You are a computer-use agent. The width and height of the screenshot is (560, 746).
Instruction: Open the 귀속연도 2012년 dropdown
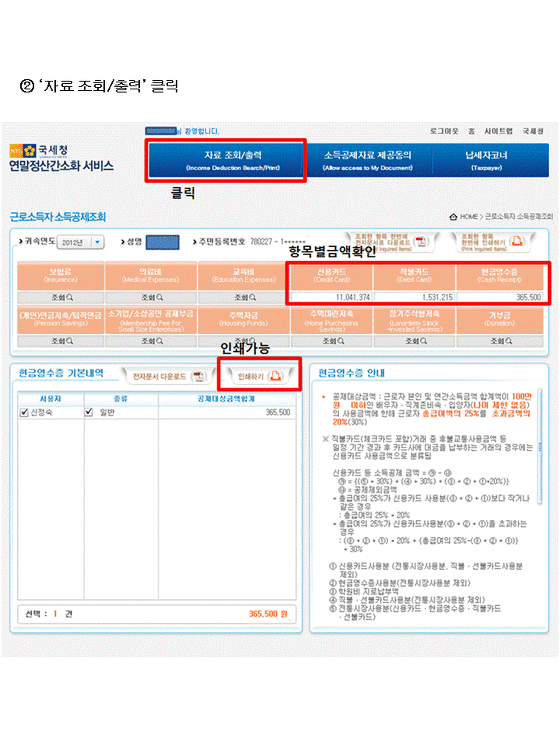click(x=80, y=242)
